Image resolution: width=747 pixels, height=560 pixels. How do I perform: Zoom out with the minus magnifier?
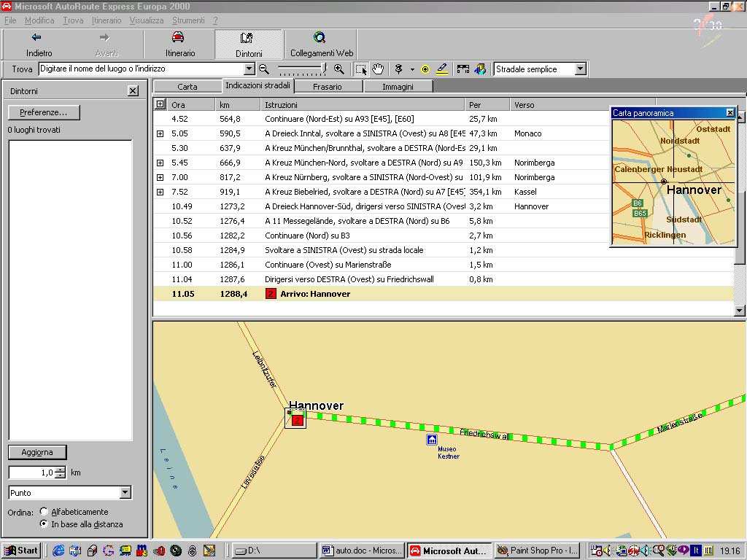click(x=264, y=69)
